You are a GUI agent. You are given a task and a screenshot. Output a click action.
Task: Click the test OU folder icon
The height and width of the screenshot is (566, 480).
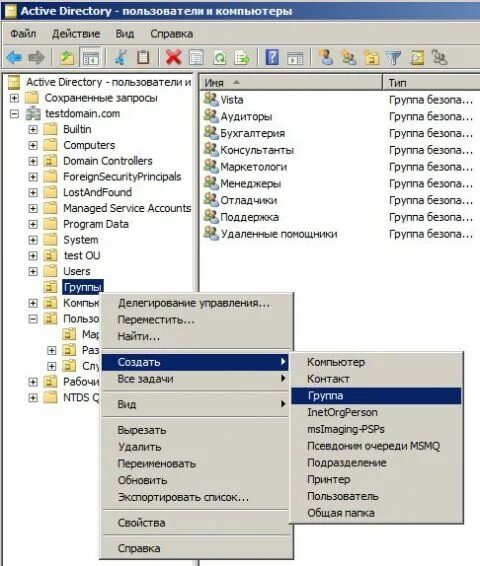pos(51,256)
